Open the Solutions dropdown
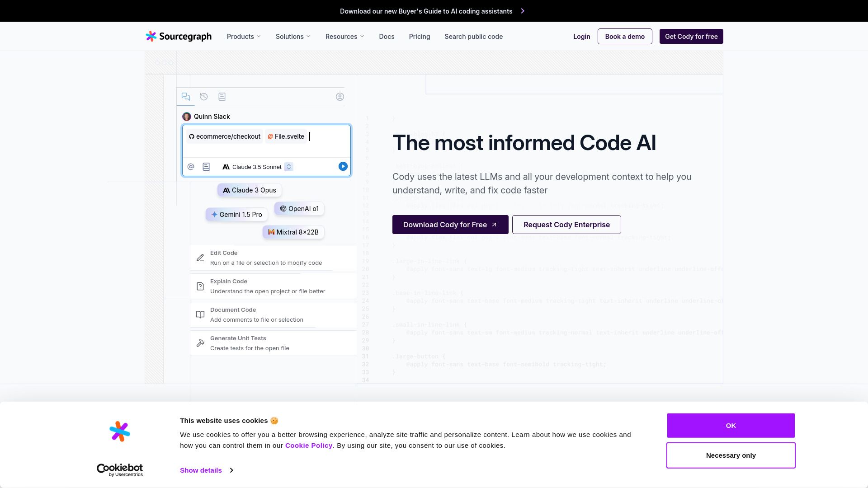Viewport: 868px width, 488px height. [x=293, y=37]
